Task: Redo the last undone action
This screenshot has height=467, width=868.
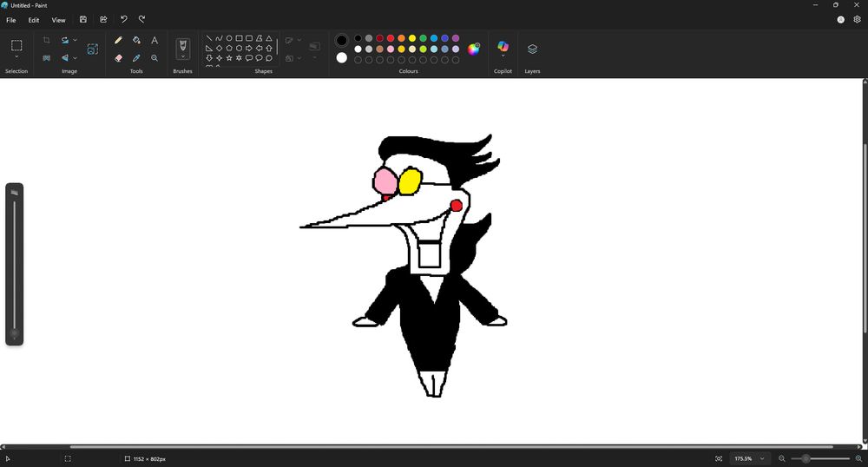Action: tap(141, 19)
